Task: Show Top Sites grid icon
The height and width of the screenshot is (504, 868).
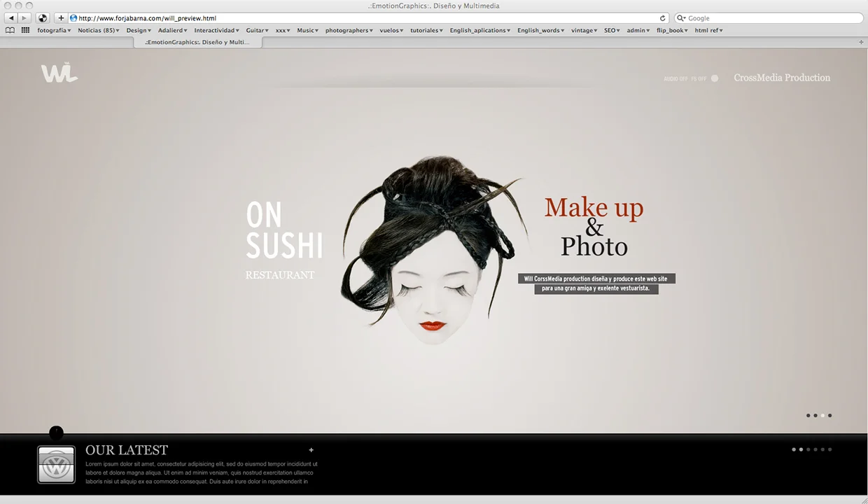Action: pos(25,30)
